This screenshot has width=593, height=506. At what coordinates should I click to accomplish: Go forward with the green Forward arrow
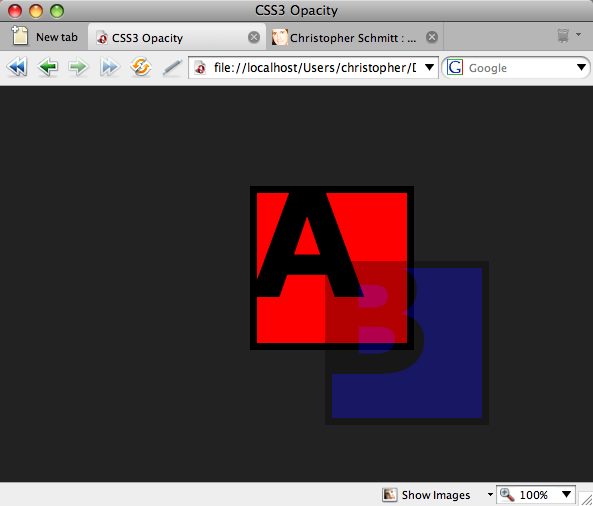pos(79,67)
